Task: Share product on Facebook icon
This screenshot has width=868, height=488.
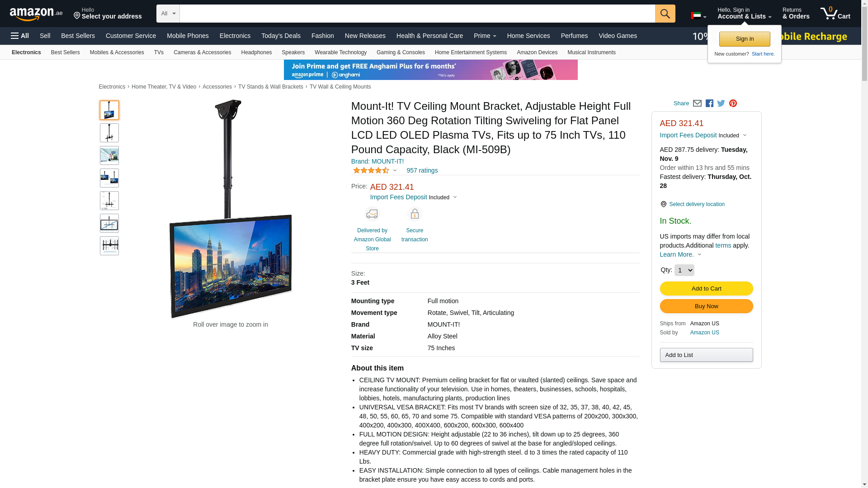Action: tap(709, 103)
